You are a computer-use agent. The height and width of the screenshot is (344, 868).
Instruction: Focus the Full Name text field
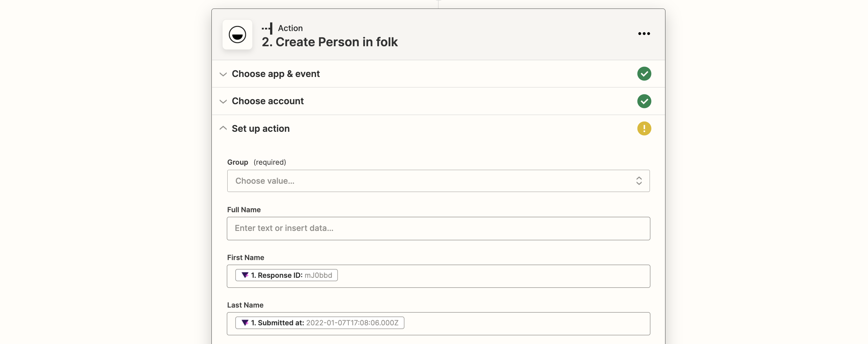point(438,229)
